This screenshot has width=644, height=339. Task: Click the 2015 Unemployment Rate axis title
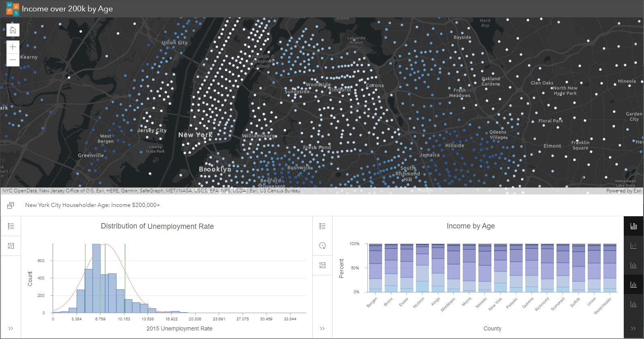coord(179,328)
